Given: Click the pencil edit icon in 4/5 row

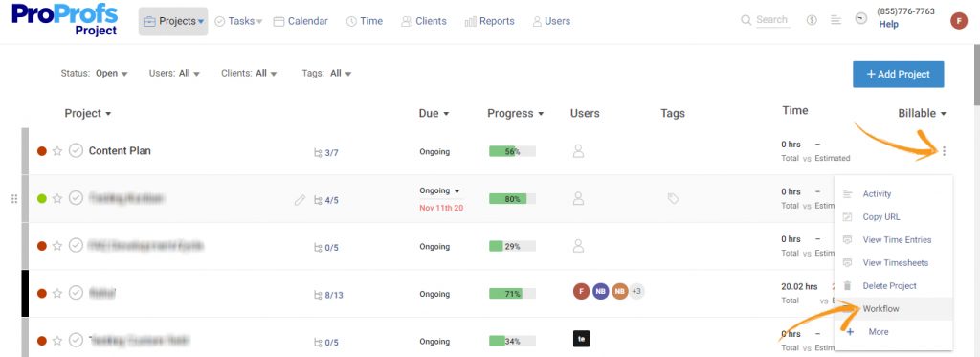Looking at the screenshot, I should 300,200.
